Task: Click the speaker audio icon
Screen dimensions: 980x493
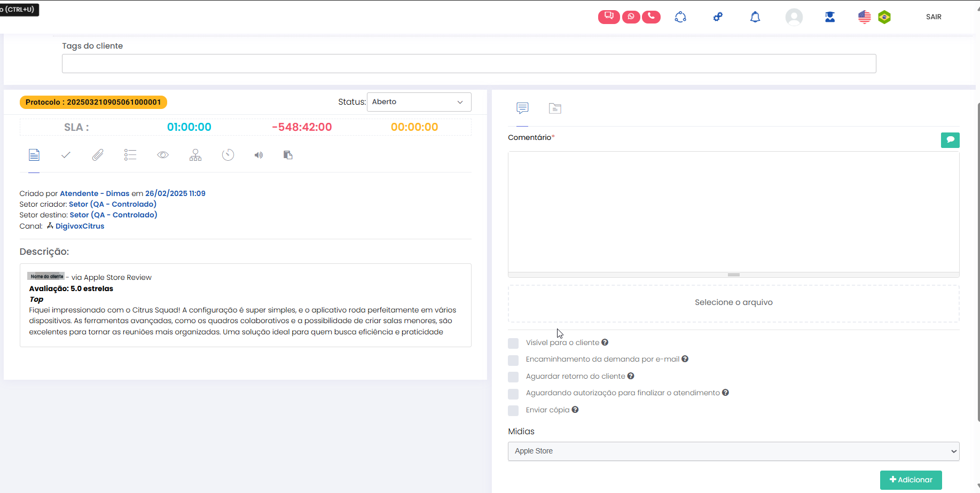Action: click(x=258, y=155)
